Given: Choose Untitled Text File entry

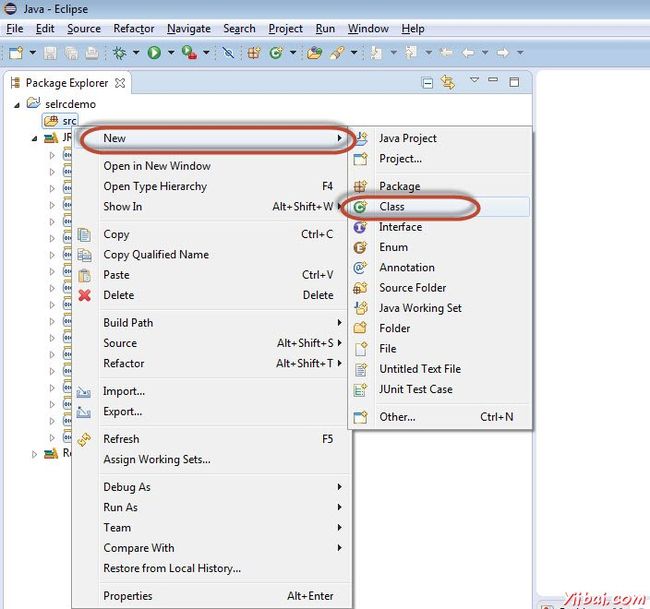Looking at the screenshot, I should click(440, 369).
